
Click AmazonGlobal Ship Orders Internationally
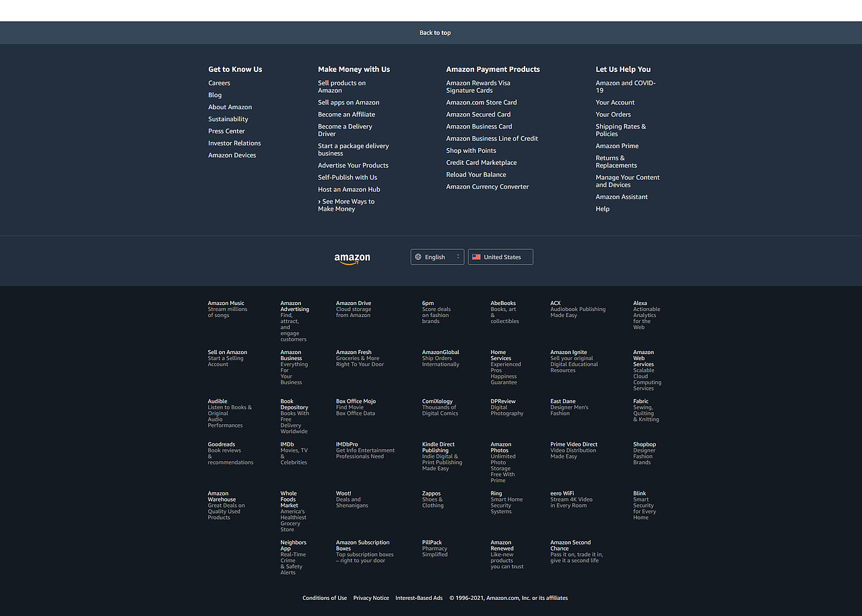pyautogui.click(x=441, y=359)
